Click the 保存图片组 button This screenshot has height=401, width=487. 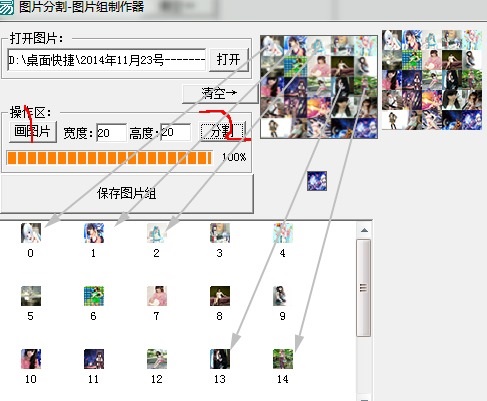click(127, 194)
